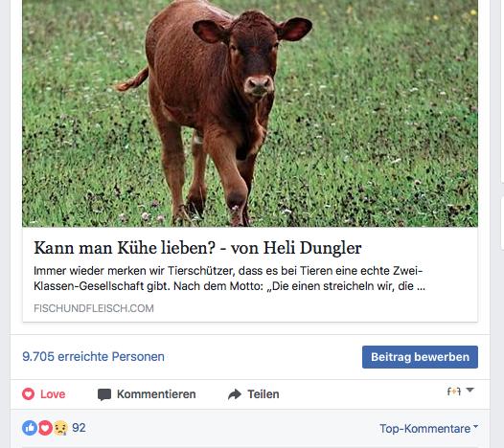The height and width of the screenshot is (448, 504).
Task: Click the Top-Kommentare caret arrow
Action: pos(475,427)
